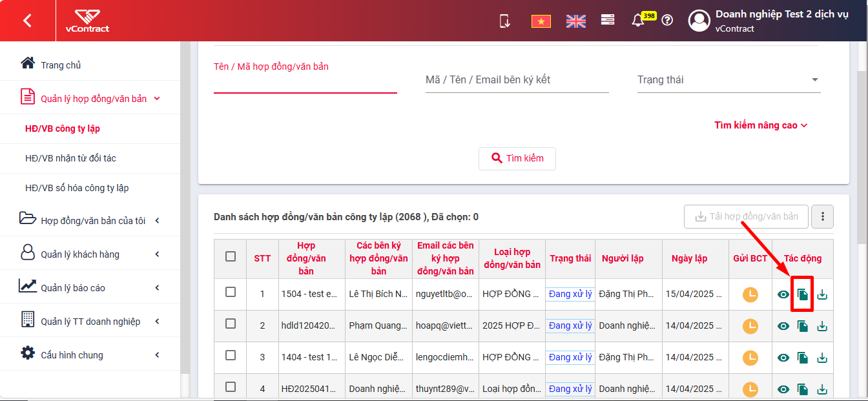
Task: Click the Đang xử lý status in row 4
Action: [x=570, y=389]
